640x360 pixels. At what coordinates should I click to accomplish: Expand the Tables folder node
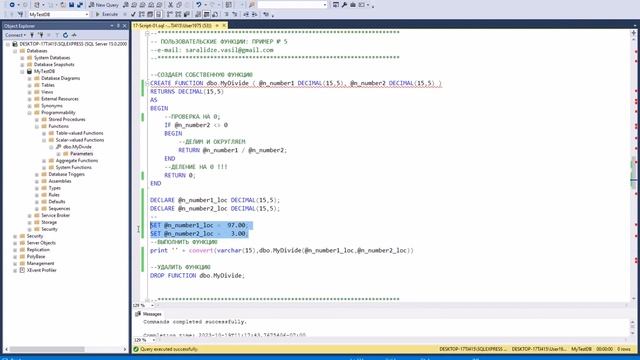(29, 85)
